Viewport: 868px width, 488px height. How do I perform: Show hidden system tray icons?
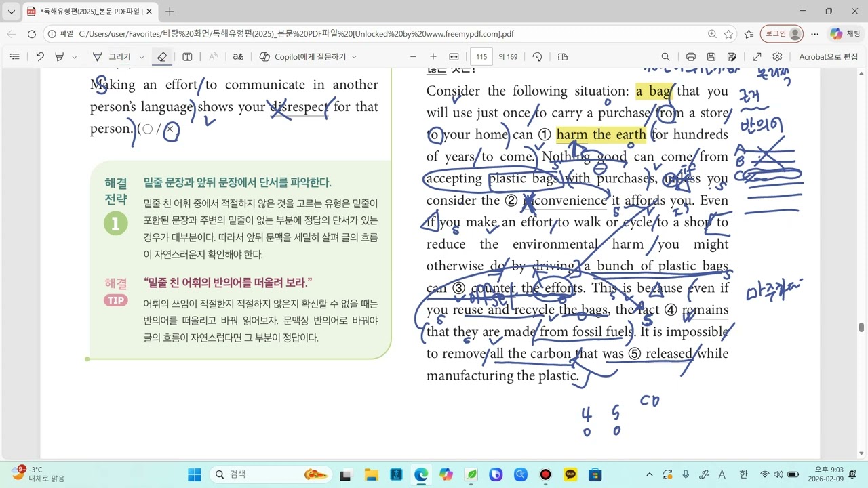click(x=649, y=474)
